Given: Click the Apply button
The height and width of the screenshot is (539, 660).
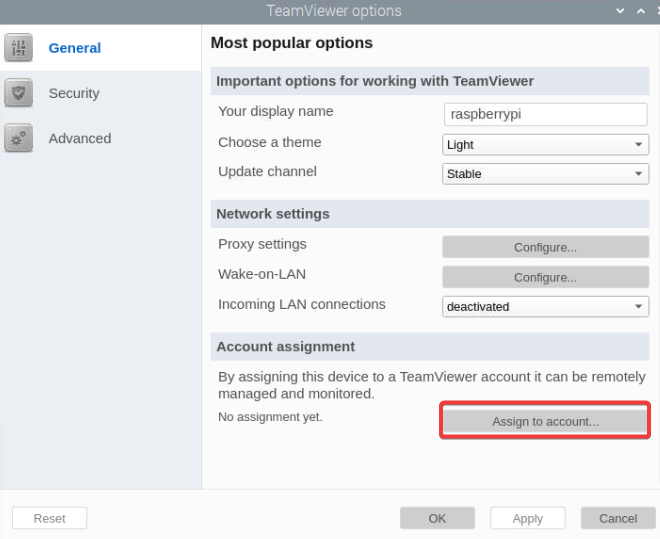Looking at the screenshot, I should (x=527, y=518).
